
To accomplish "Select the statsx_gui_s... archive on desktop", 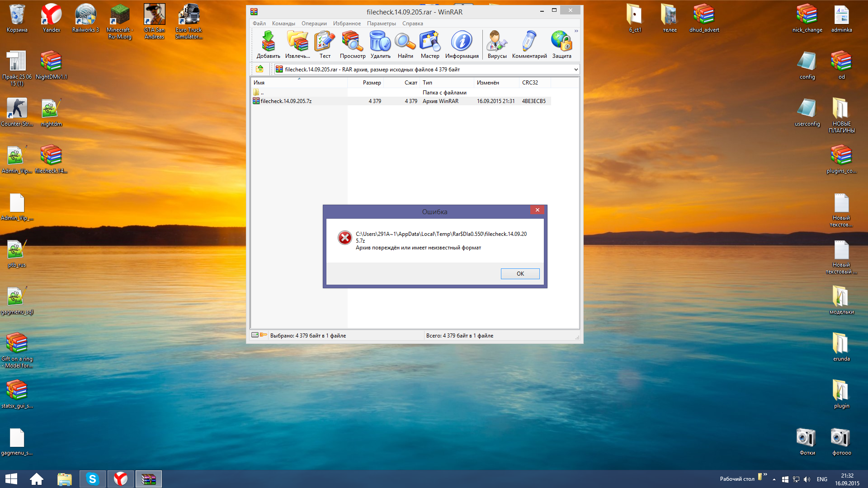I will [x=17, y=394].
